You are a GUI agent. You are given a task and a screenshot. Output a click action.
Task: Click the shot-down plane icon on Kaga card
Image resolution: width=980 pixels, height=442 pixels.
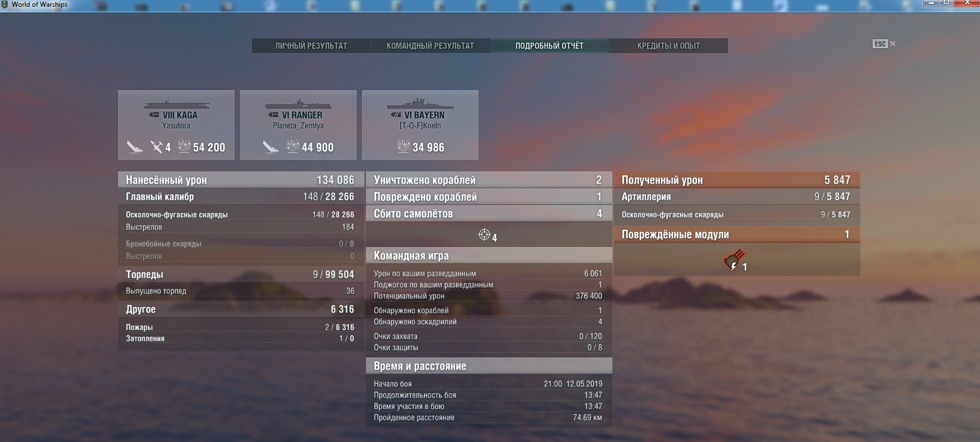(x=157, y=147)
